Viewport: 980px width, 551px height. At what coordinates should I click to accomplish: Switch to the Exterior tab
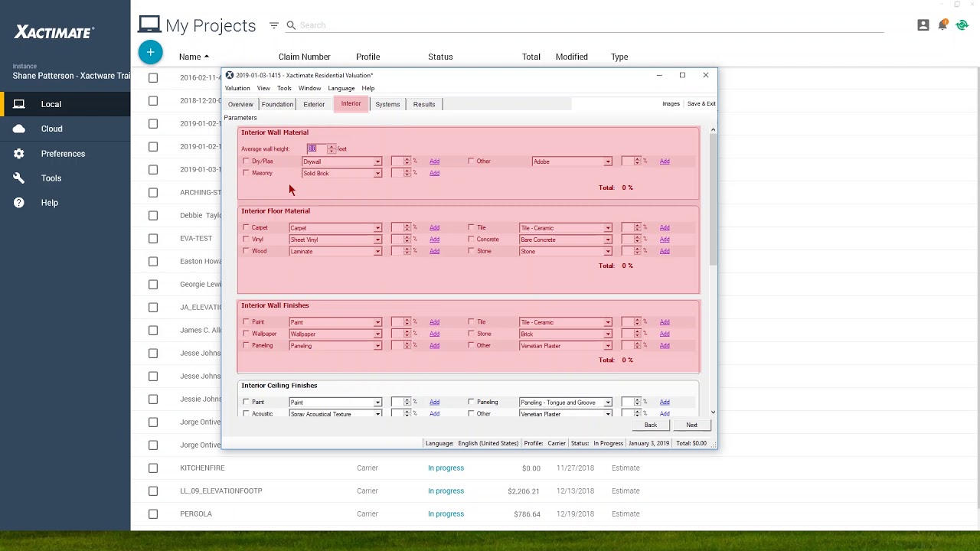coord(314,104)
